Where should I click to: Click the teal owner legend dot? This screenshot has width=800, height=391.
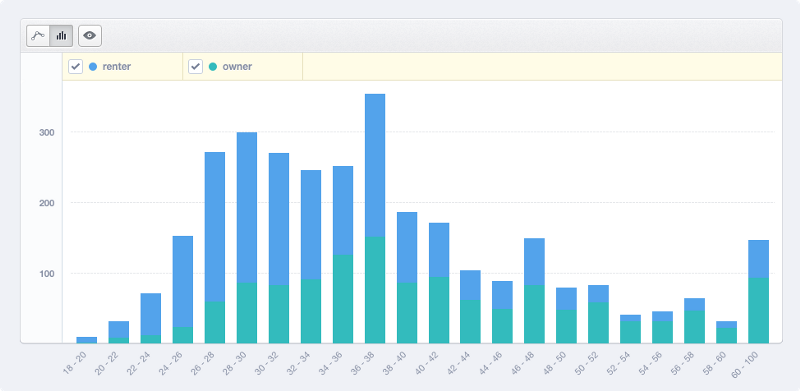[213, 66]
